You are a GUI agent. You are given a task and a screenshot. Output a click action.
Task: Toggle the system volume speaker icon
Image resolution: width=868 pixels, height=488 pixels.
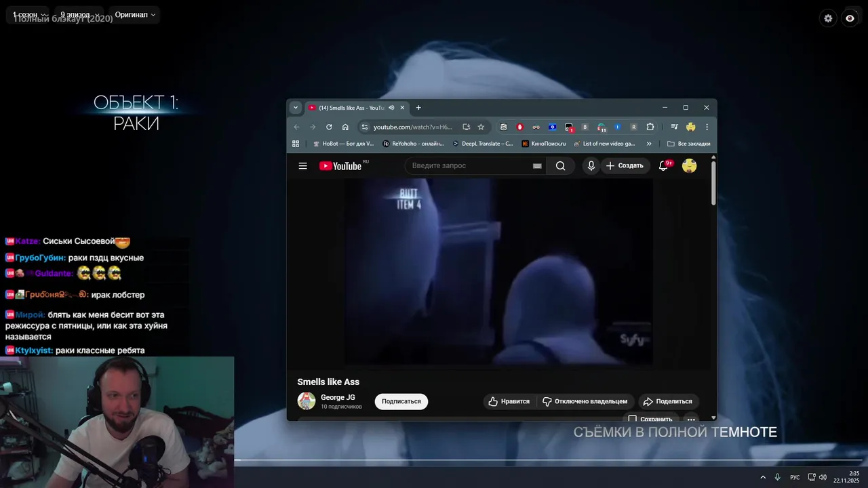tap(823, 477)
